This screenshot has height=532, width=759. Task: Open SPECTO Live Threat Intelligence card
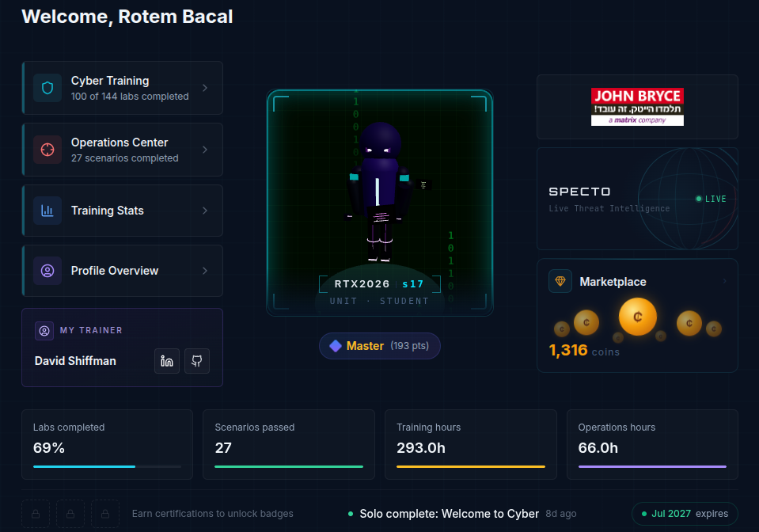[637, 199]
